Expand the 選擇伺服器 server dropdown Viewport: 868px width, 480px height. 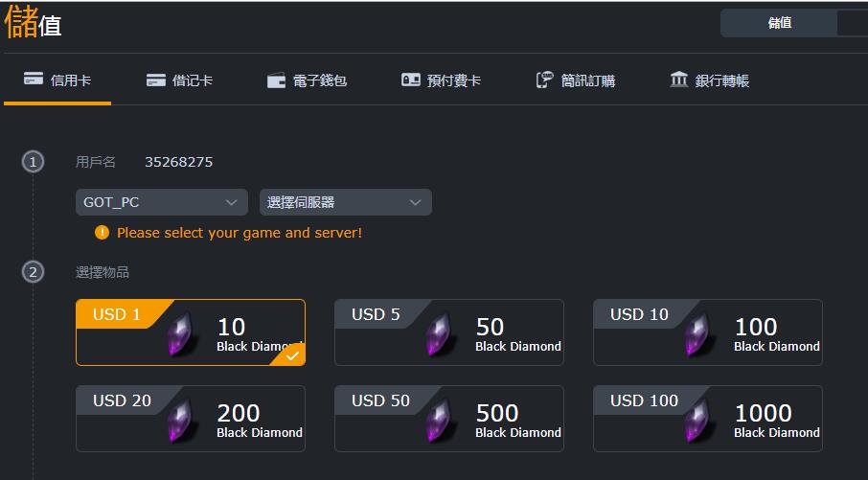pos(346,202)
